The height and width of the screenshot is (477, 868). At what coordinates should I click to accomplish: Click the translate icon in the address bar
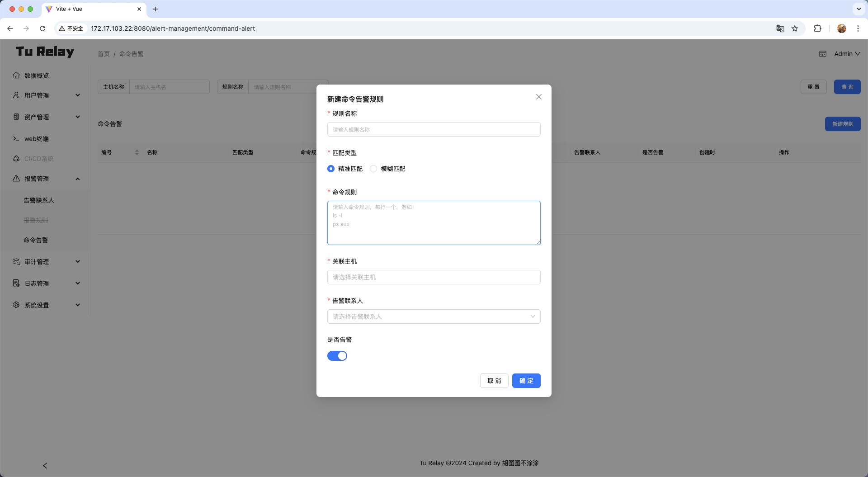(779, 28)
